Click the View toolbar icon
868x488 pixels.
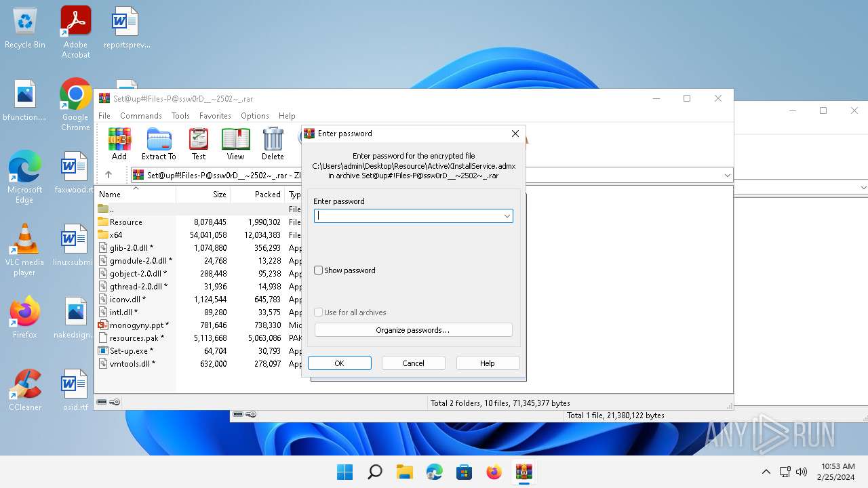(x=235, y=144)
